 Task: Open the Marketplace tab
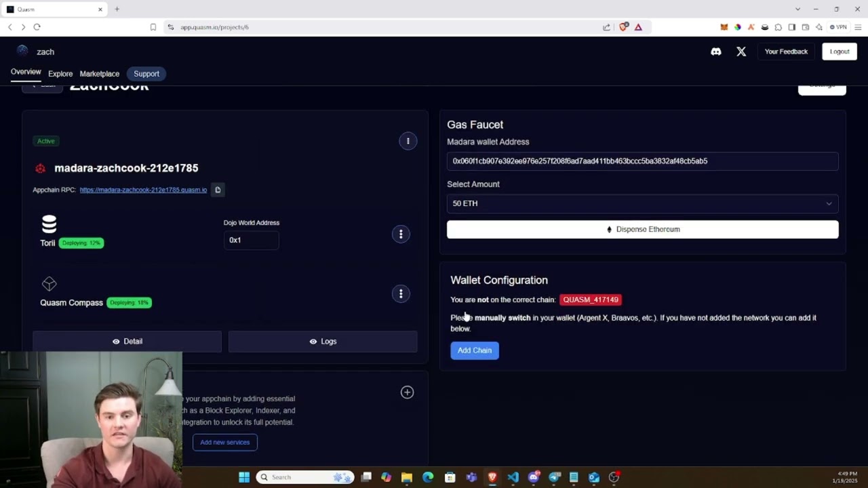tap(100, 74)
